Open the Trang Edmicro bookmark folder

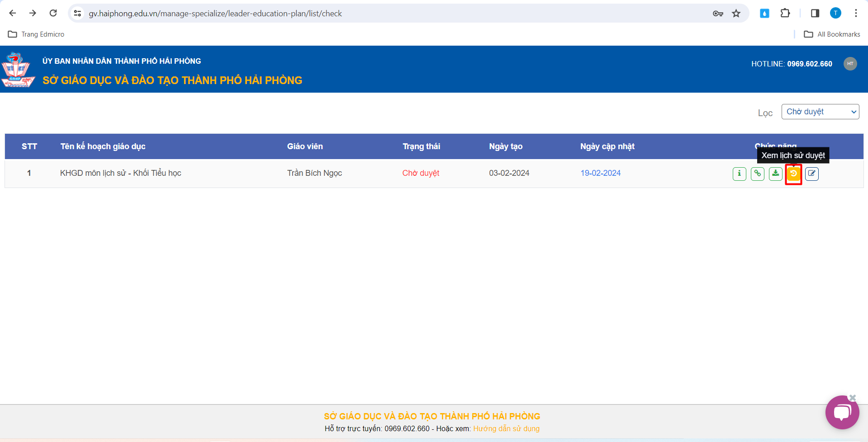[x=36, y=34]
